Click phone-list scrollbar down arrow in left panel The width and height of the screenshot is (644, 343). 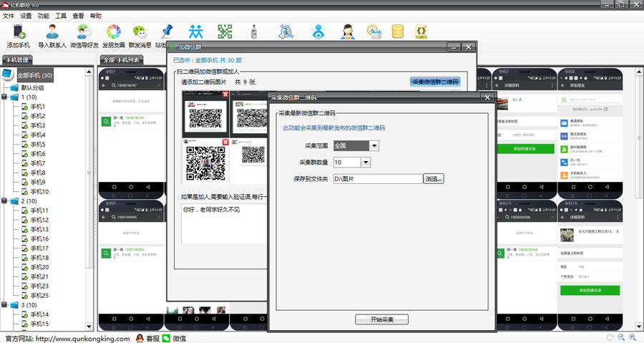pos(89,327)
